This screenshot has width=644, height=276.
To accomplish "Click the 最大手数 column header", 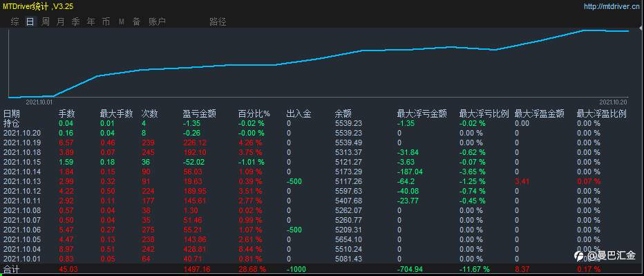I will pyautogui.click(x=116, y=114).
